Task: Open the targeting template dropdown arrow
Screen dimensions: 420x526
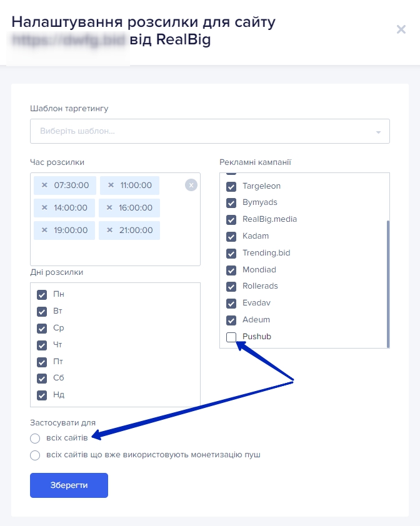Action: [378, 132]
